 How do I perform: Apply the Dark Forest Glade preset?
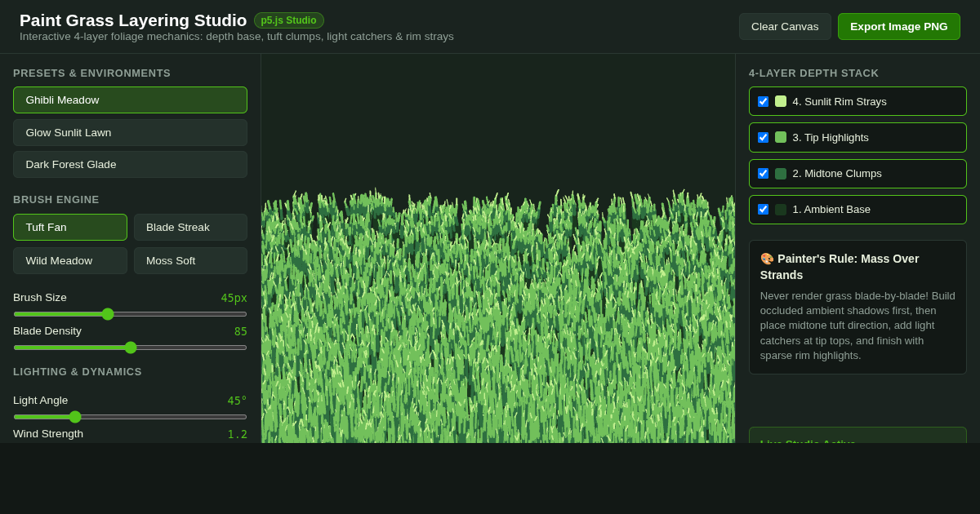tap(130, 164)
